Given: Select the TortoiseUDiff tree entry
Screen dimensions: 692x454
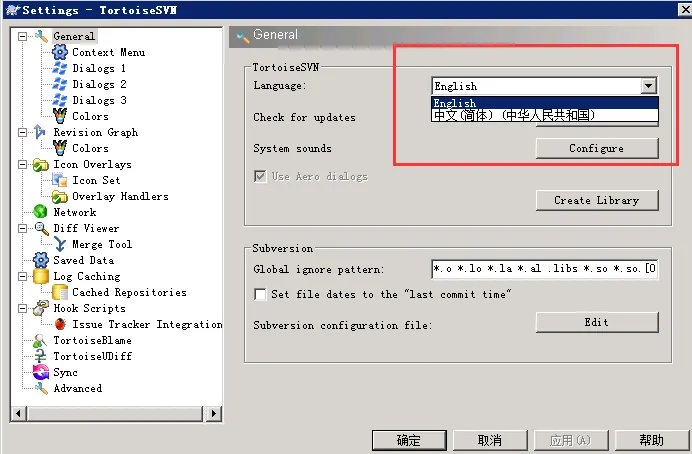Looking at the screenshot, I should click(x=93, y=356).
